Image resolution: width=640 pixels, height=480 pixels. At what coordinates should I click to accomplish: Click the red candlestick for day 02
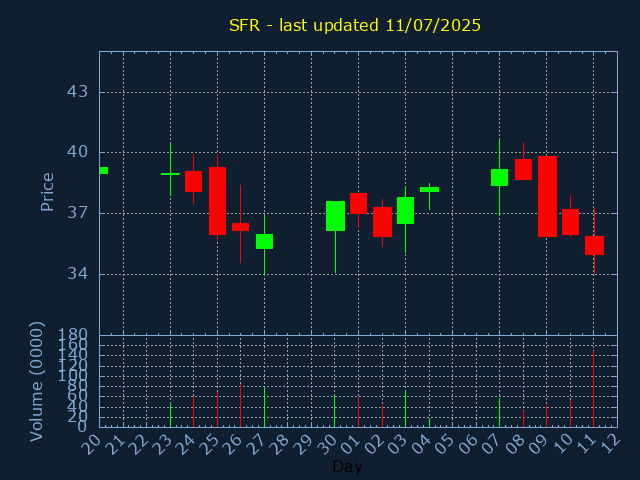382,222
